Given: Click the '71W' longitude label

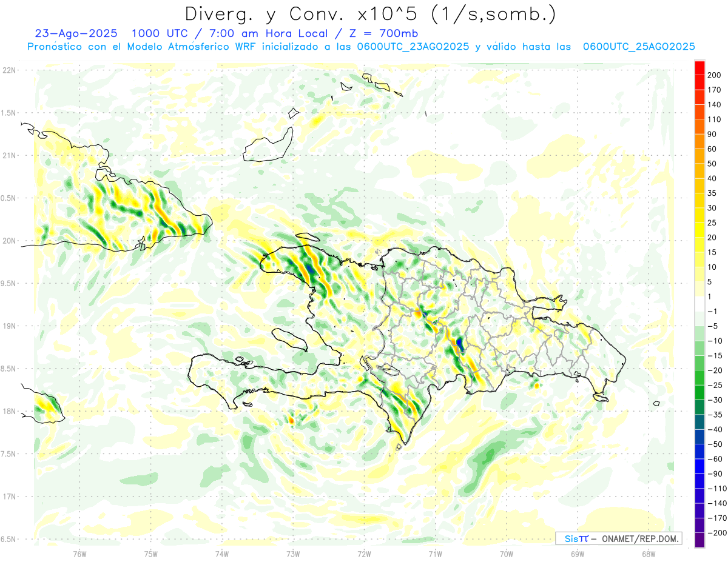Looking at the screenshot, I should point(435,554).
